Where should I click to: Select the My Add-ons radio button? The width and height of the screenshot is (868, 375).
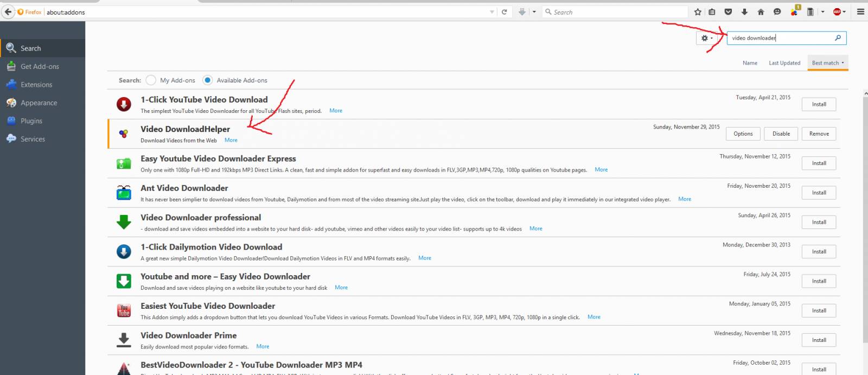click(151, 80)
